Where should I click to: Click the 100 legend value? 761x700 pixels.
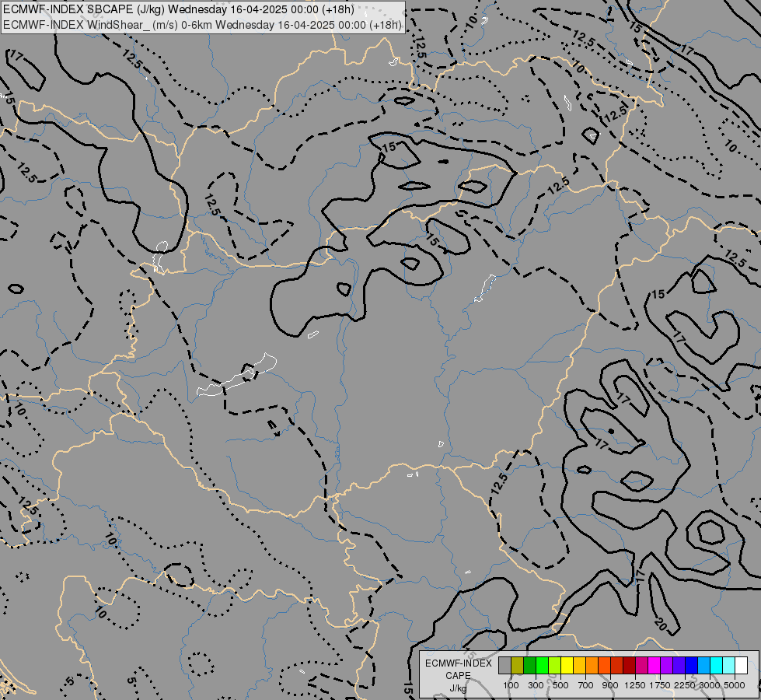point(511,685)
